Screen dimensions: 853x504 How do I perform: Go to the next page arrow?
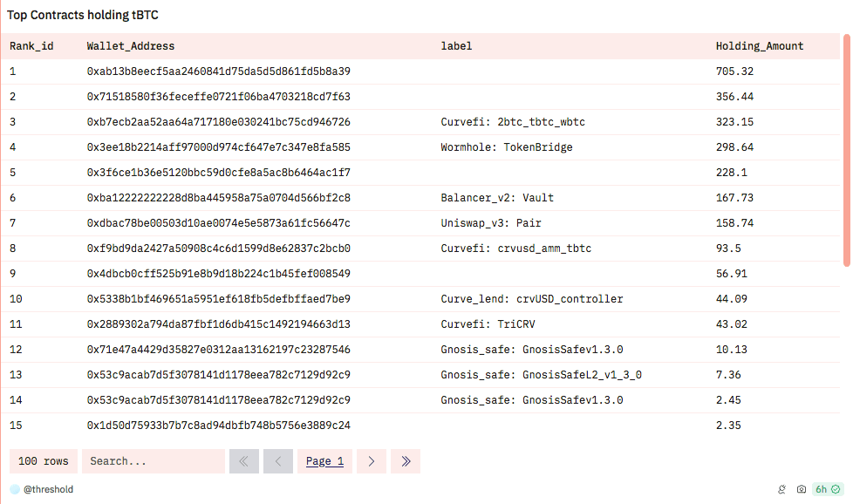click(x=371, y=461)
